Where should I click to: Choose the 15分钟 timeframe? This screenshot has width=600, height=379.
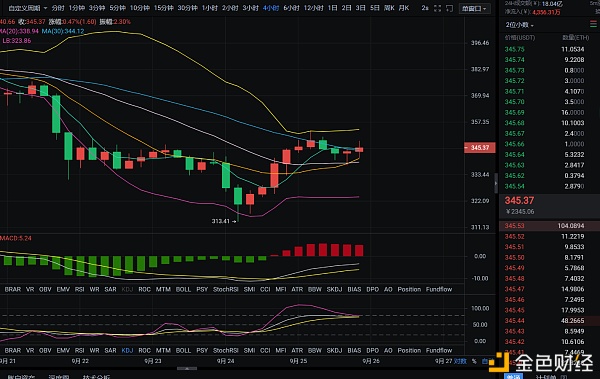[x=163, y=8]
